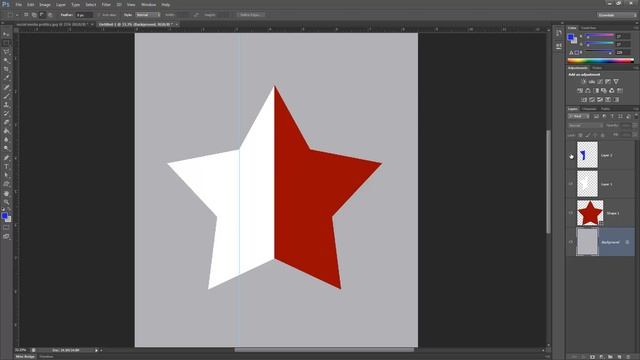Select the Rectangular Marquee tool
Viewport: 640px width, 360px height.
pos(6,43)
